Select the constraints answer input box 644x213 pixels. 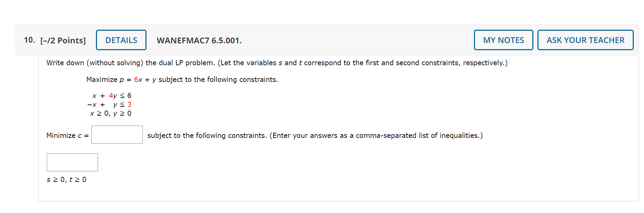tap(72, 162)
